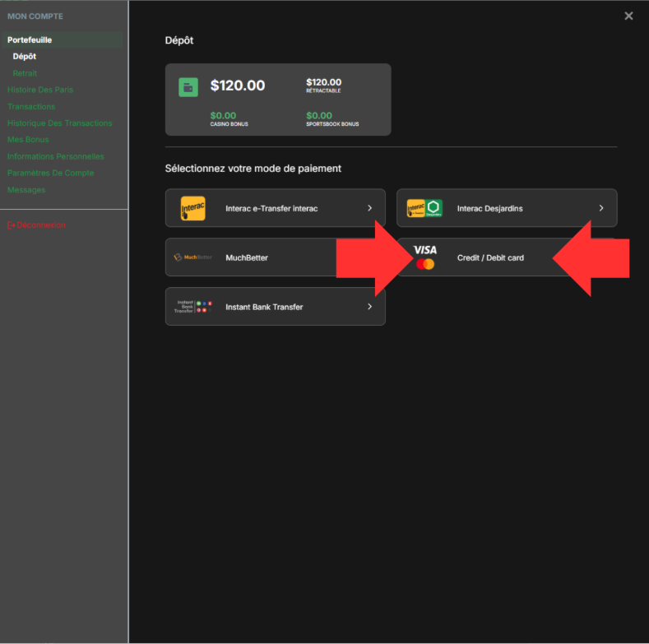Image resolution: width=649 pixels, height=644 pixels.
Task: Click the Instant Bank Transfer logo
Action: pos(192,307)
